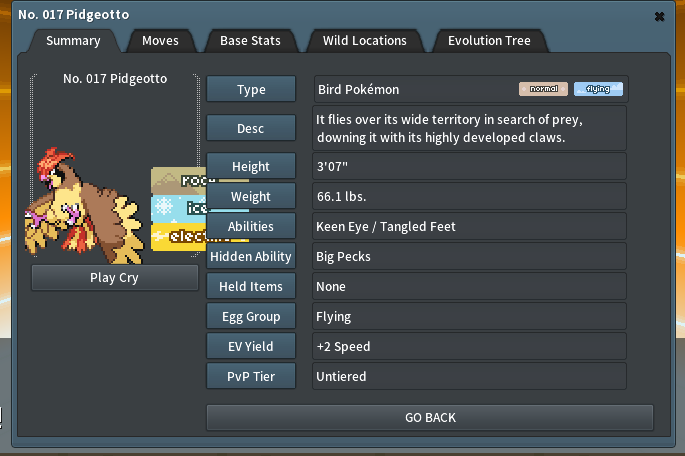Click the description starting 'It flies over'
685x456 pixels.
[x=449, y=128]
